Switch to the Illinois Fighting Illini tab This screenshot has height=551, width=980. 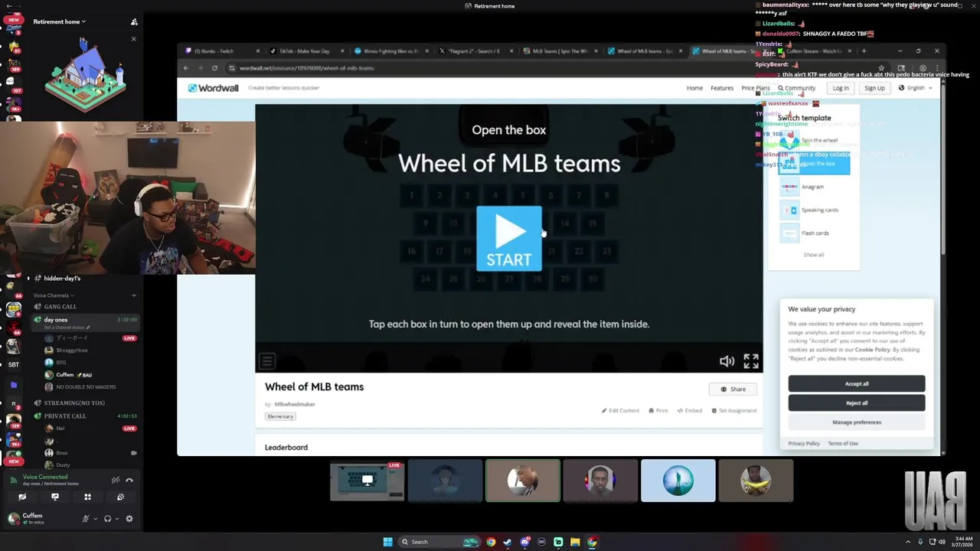390,51
